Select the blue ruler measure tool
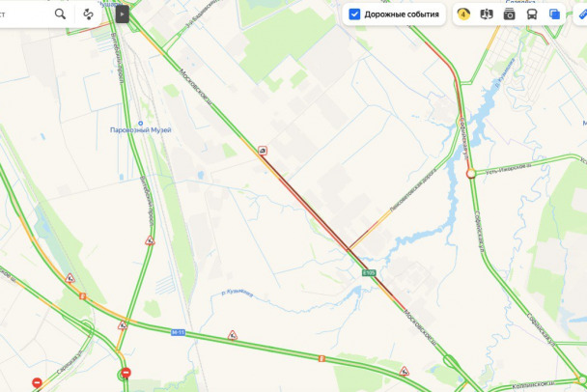 (583, 14)
